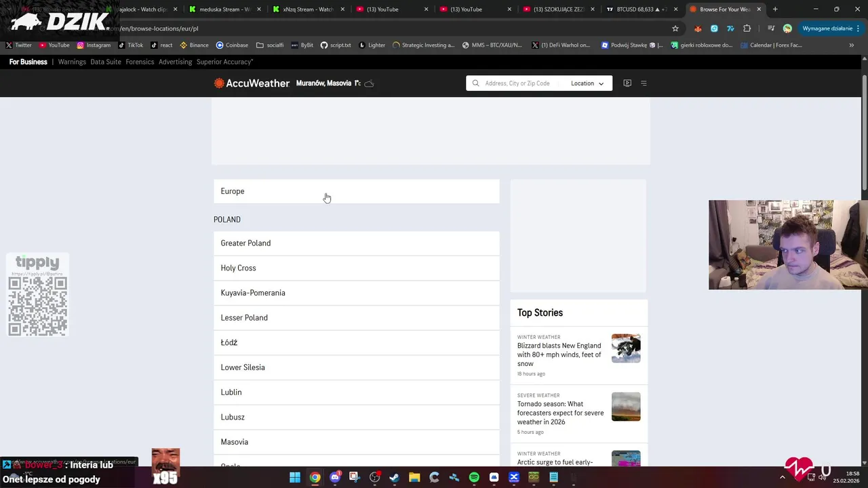Image resolution: width=868 pixels, height=488 pixels.
Task: Open the Superior Accuracy link
Action: coord(224,62)
